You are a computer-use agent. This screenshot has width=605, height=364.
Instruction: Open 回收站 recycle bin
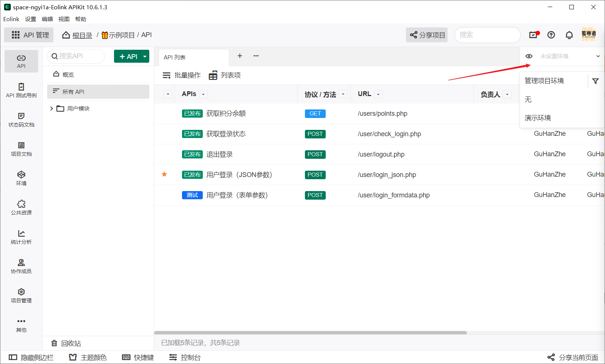click(66, 343)
